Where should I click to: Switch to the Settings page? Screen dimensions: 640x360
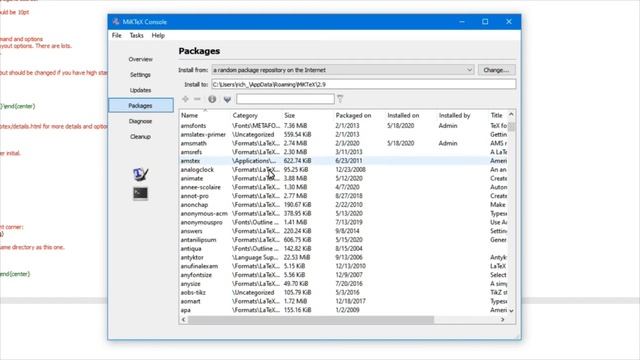[x=140, y=75]
